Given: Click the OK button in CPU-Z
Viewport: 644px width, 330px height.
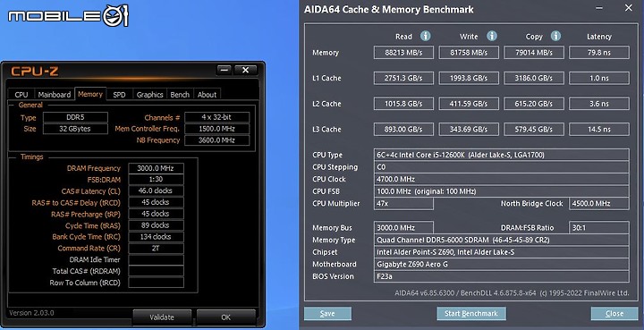Looking at the screenshot, I should click(226, 317).
